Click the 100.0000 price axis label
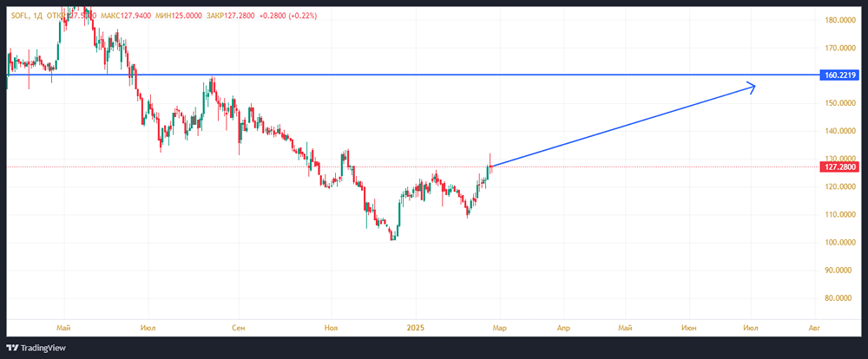868x359 pixels. tap(841, 243)
